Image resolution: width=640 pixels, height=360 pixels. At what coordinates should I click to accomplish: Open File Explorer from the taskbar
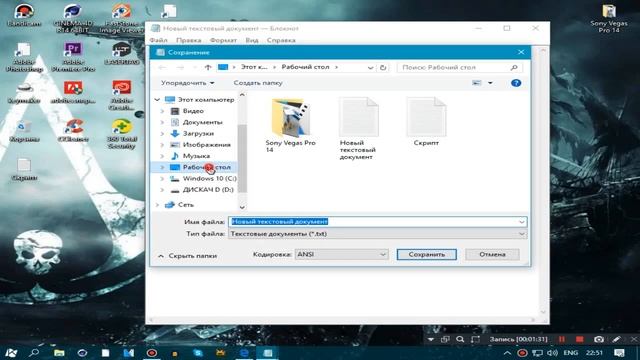click(x=59, y=353)
